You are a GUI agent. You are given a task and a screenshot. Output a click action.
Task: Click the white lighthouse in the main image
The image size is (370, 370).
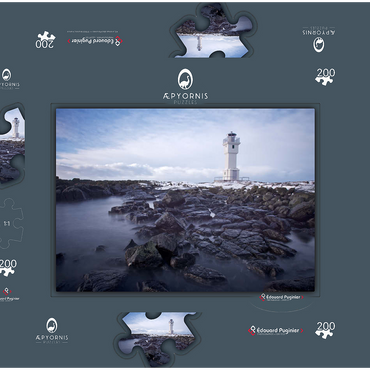[231, 156]
